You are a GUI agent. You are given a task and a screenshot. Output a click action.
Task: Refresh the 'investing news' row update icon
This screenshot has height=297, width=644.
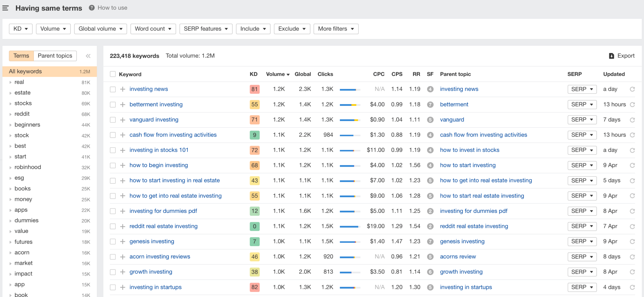point(632,89)
